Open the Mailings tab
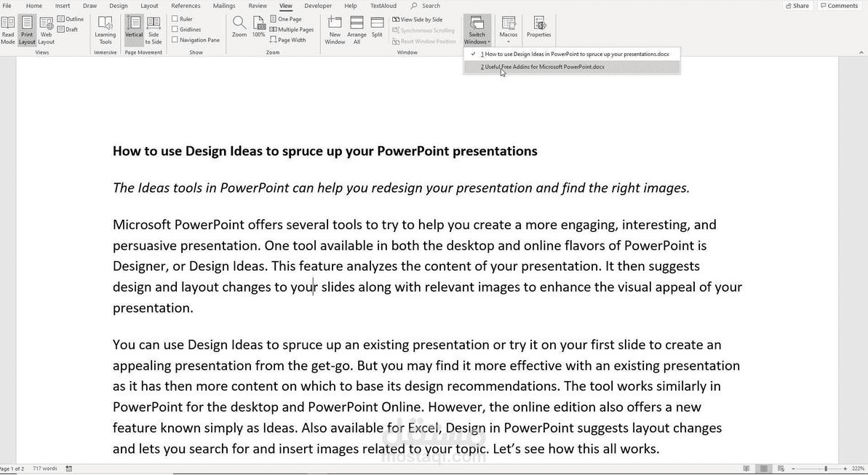868x475 pixels. (223, 6)
